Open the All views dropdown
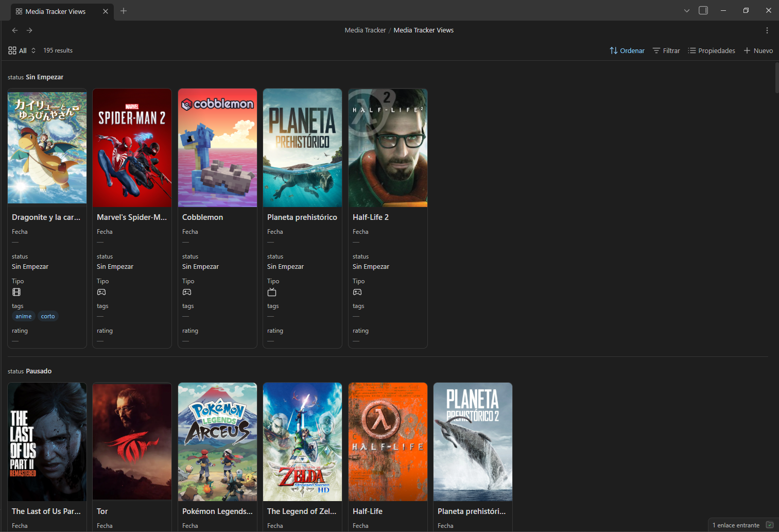This screenshot has width=779, height=532. 22,50
